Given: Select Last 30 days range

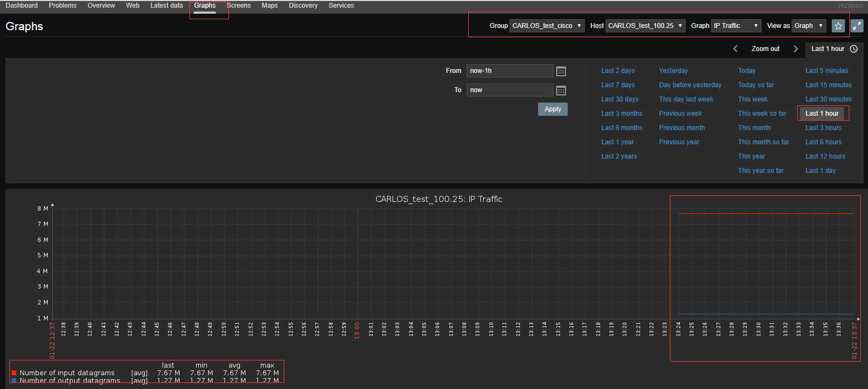Looking at the screenshot, I should pos(620,99).
